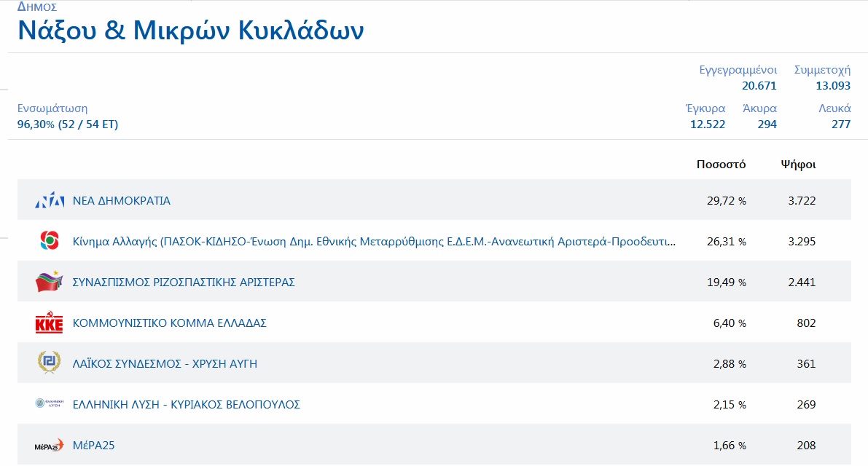Image resolution: width=868 pixels, height=466 pixels.
Task: Select ΛΑΪΚΟΣ ΣΥΝΔΕΣΜΟΣ - ΧΡΥΣΗ ΑΥΓΗ name
Action: (x=165, y=364)
